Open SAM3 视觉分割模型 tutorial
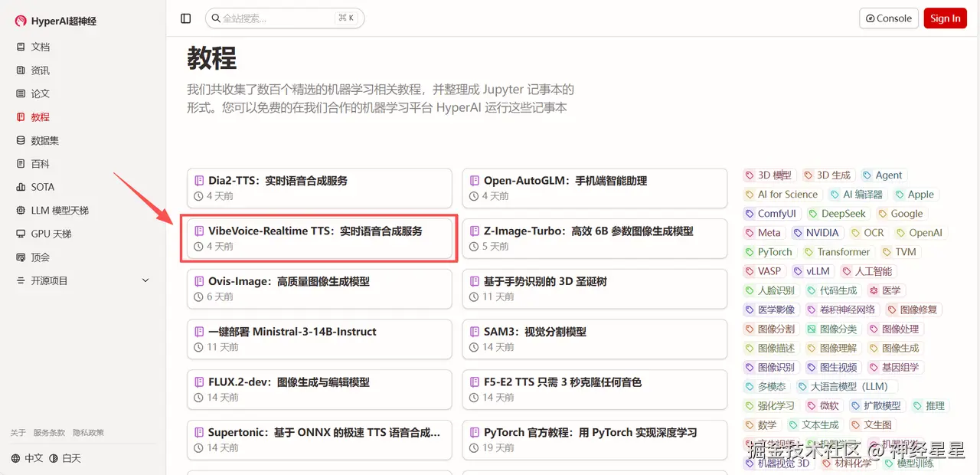 pyautogui.click(x=595, y=339)
